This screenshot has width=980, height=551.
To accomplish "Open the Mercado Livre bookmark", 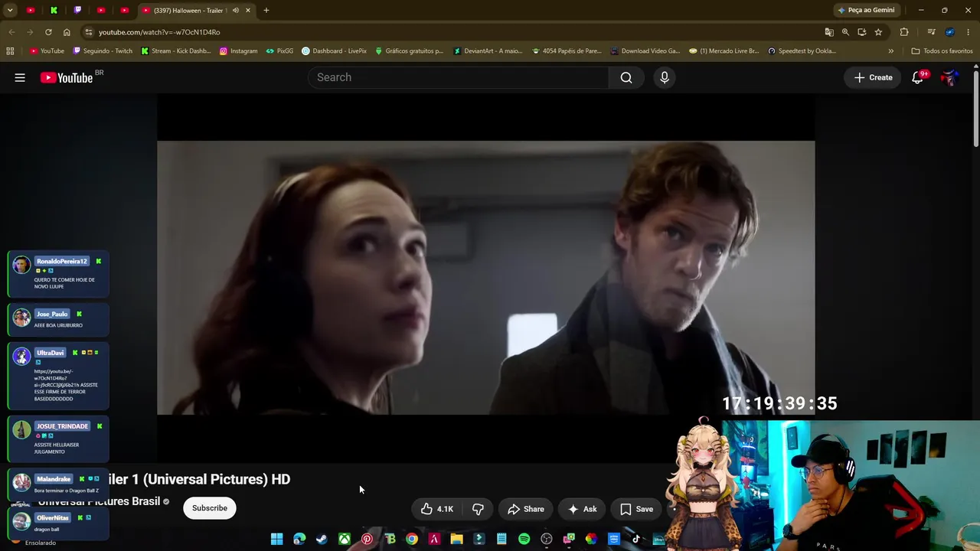I will coord(724,51).
